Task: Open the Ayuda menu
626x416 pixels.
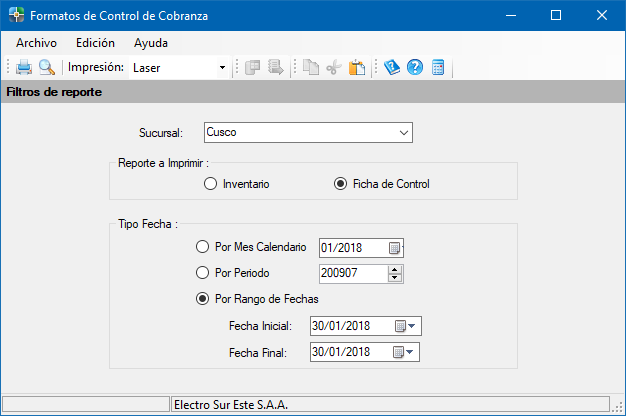Action: 151,43
